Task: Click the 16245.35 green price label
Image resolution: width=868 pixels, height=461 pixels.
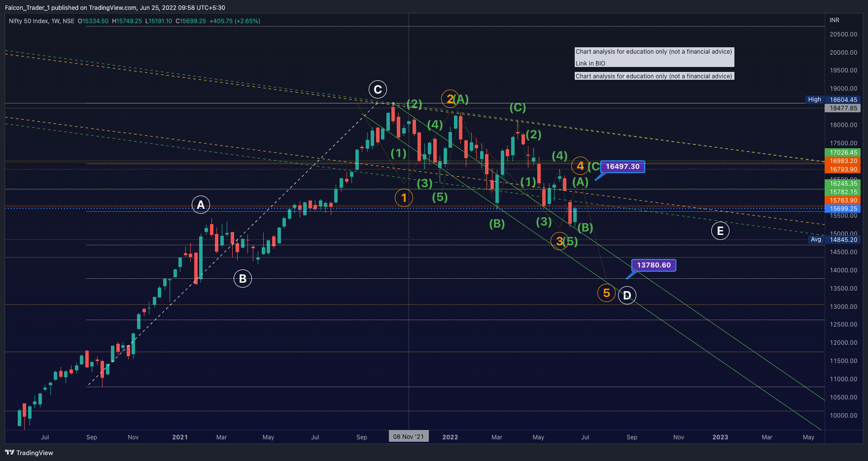Action: coord(843,184)
